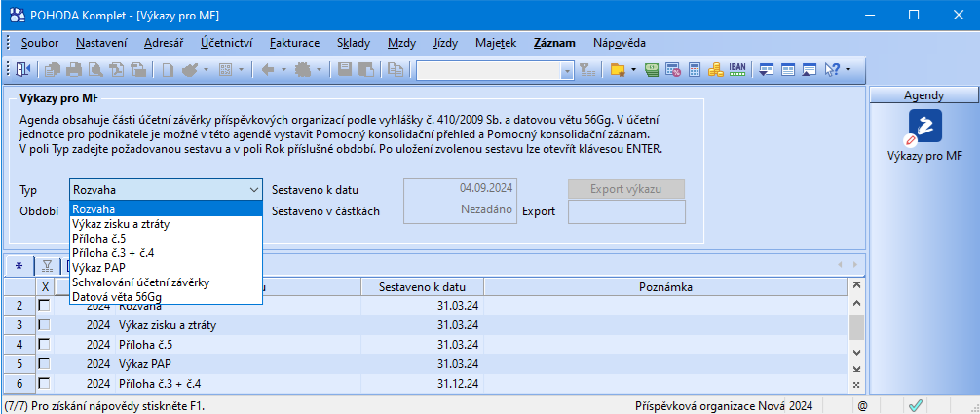Open the Účetnictví menu

pos(226,43)
